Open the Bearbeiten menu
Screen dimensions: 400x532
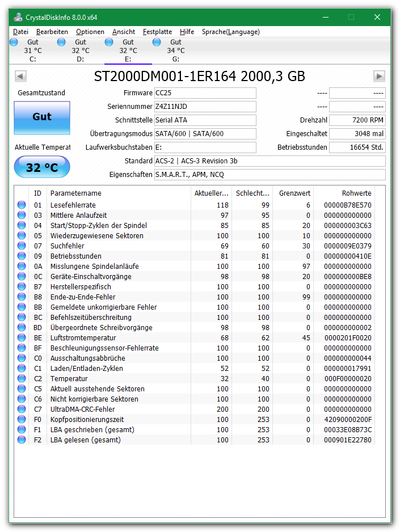(52, 32)
